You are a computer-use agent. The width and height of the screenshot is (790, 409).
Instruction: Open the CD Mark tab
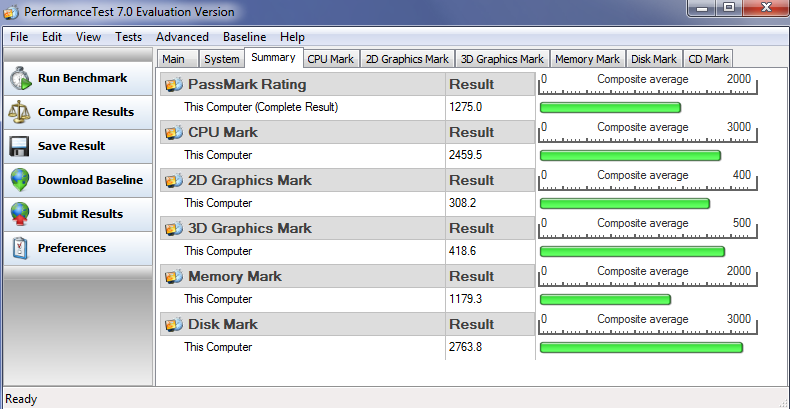pos(708,59)
